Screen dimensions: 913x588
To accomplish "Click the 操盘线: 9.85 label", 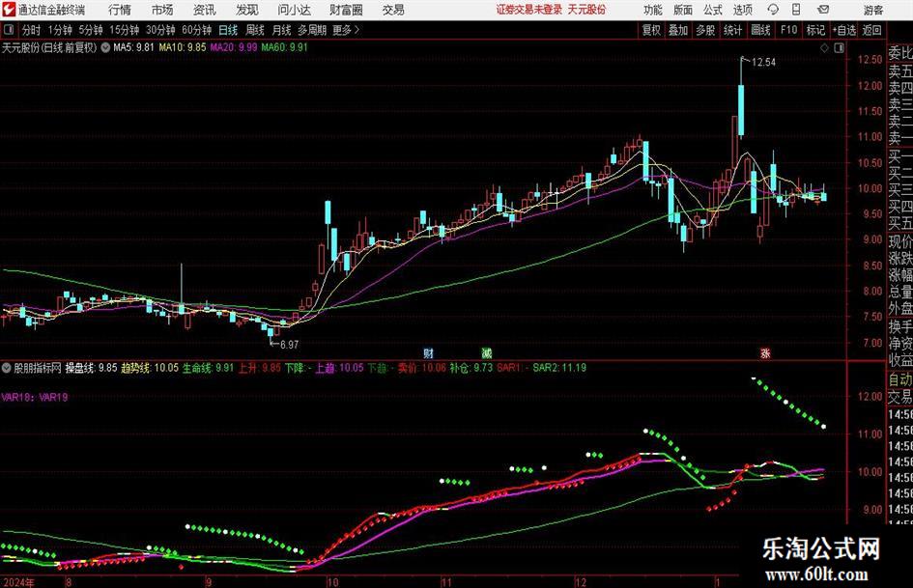I will click(x=91, y=368).
